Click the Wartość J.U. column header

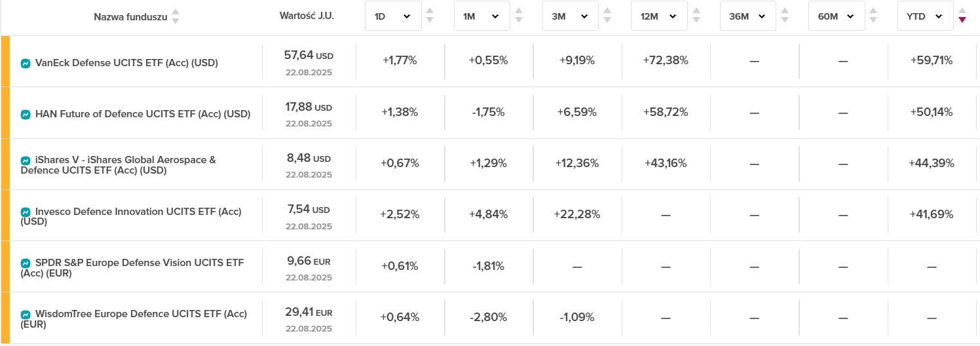(307, 16)
